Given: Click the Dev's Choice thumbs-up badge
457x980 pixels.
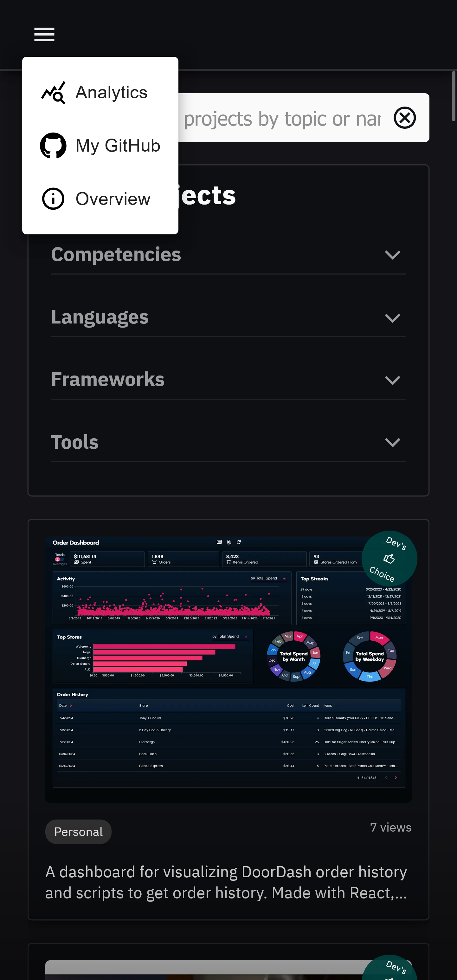Looking at the screenshot, I should click(x=389, y=558).
